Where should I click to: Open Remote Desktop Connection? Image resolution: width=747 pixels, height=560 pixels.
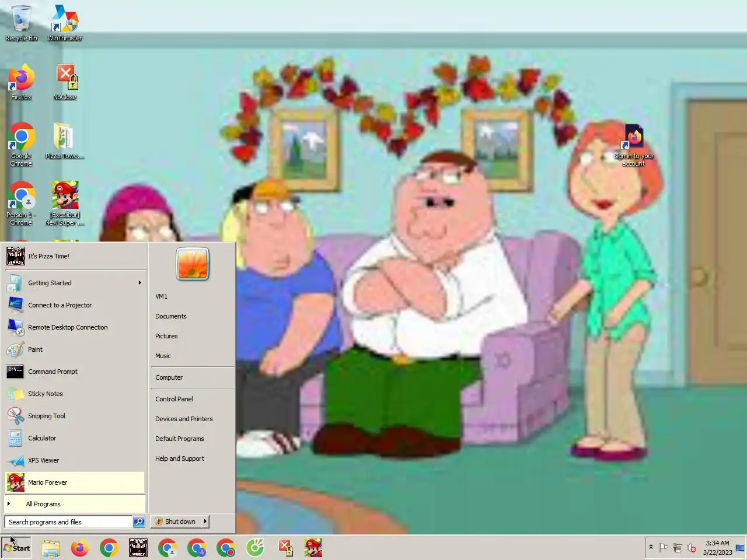point(75,327)
